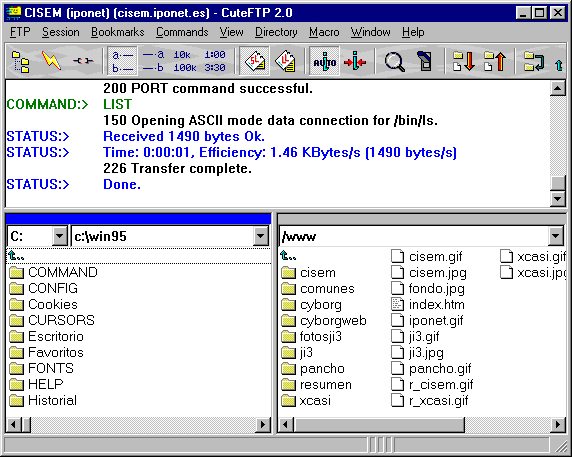Open the Directory menu
The image size is (572, 457).
point(276,32)
